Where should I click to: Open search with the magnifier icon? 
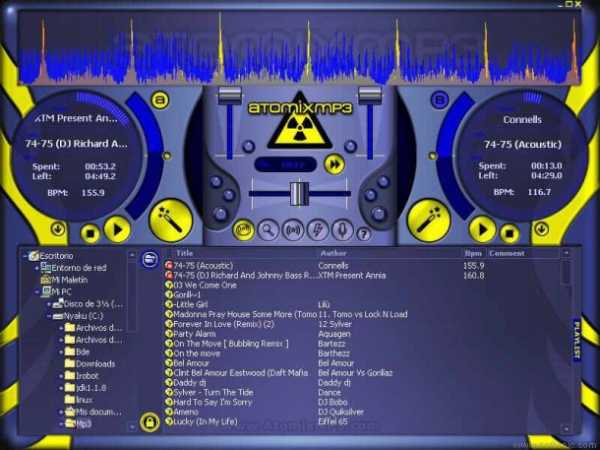pos(268,230)
